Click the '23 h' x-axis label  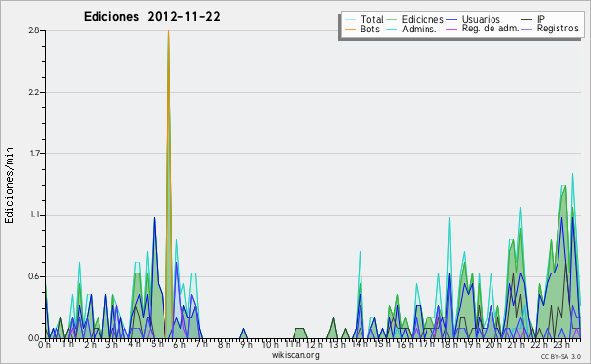click(561, 344)
